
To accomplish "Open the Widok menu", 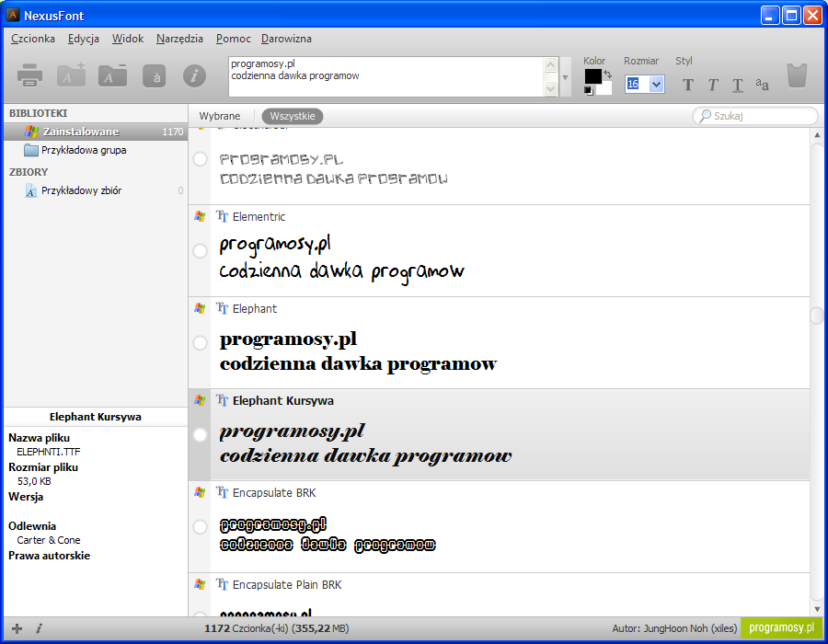I will tap(128, 39).
